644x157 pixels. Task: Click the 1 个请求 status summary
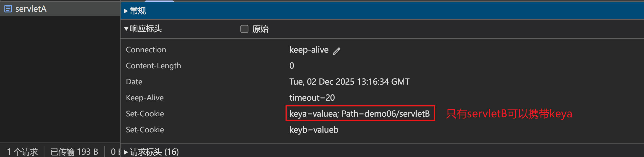tap(22, 152)
